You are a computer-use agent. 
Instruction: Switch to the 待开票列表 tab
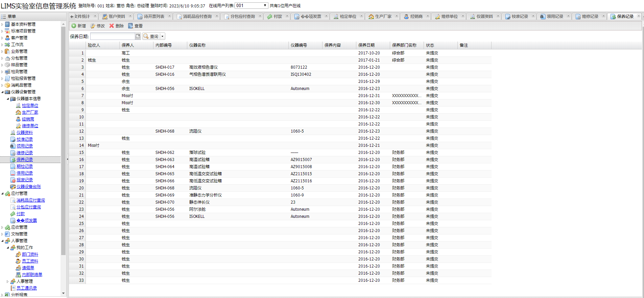154,16
